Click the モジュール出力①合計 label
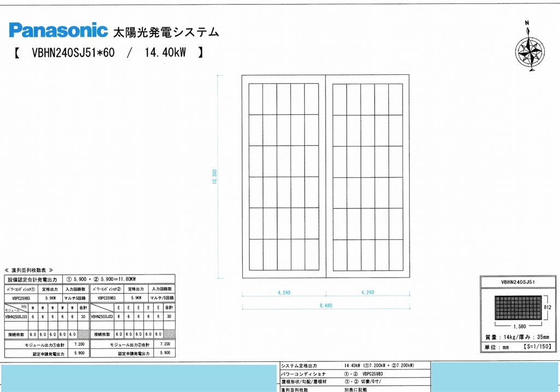560x392 pixels. [x=45, y=345]
